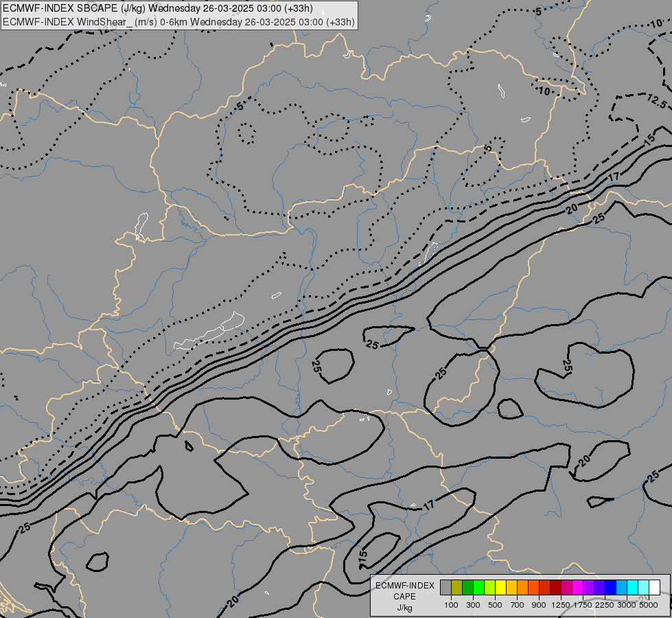
Task: Click the legend value 900
Action: 539,605
